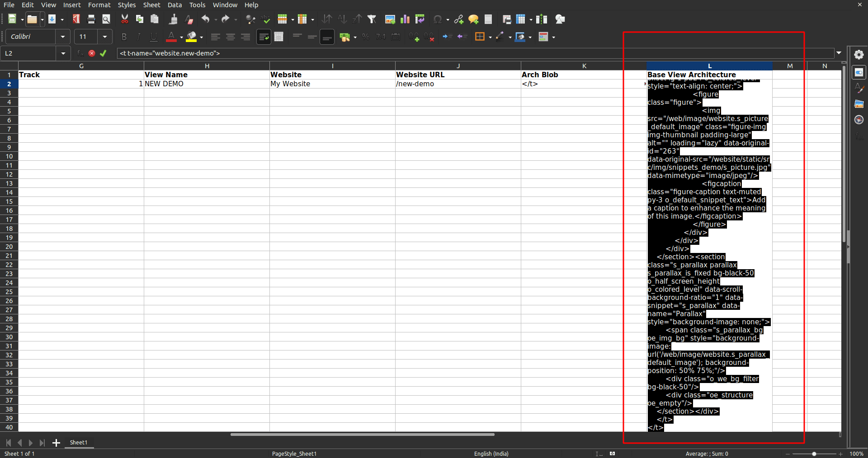
Task: Click the Clear Direct Formatting icon
Action: point(189,19)
